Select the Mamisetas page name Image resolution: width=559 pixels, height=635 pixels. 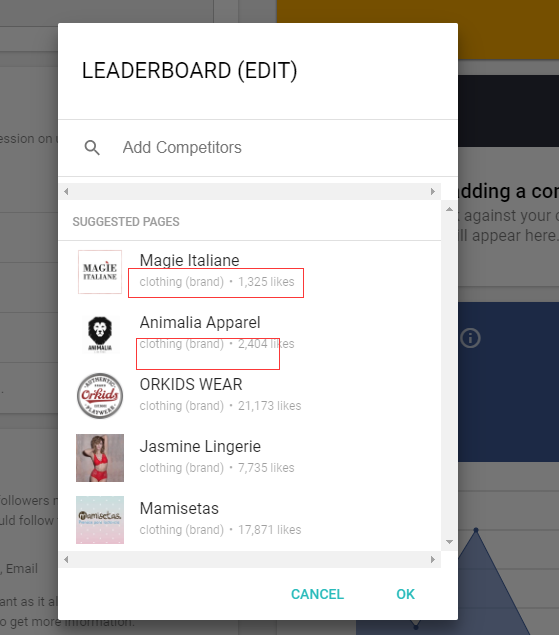tap(179, 509)
